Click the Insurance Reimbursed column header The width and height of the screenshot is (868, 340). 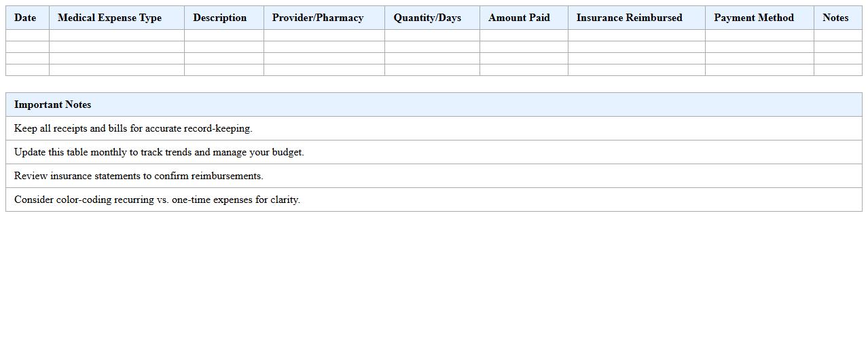[x=629, y=18]
